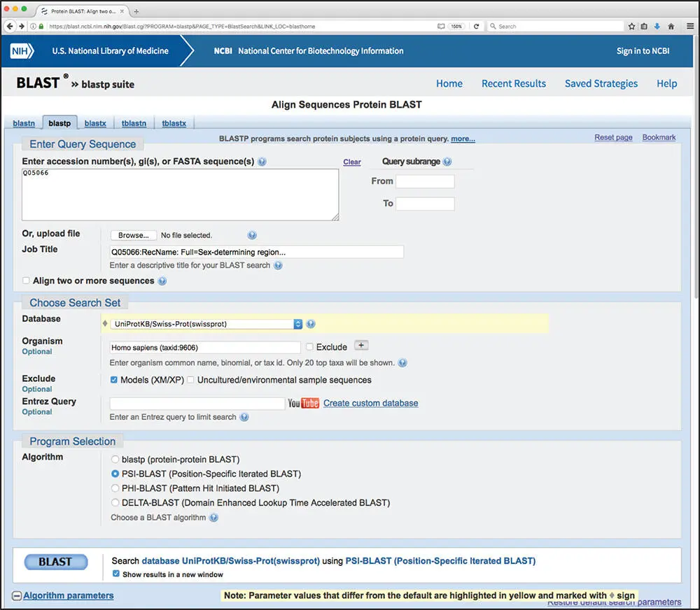The image size is (700, 610).
Task: Click the browser home icon
Action: tap(671, 27)
